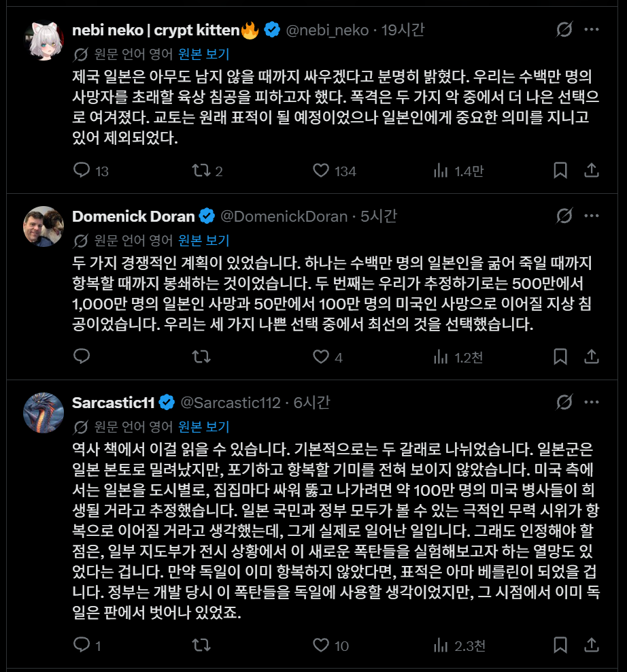Screen dimensions: 627x672
Task: Toggle Grok translation icon on nebi neko's tweet
Action: (x=564, y=29)
